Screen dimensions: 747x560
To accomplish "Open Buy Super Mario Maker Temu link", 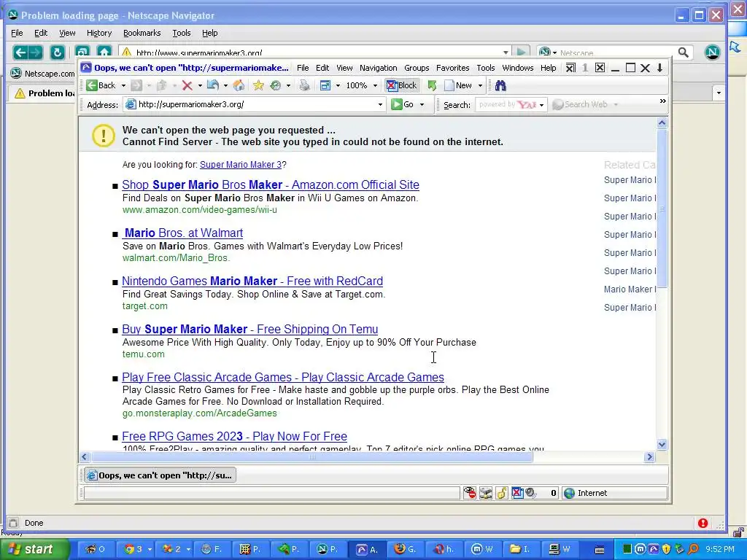I will pyautogui.click(x=250, y=329).
